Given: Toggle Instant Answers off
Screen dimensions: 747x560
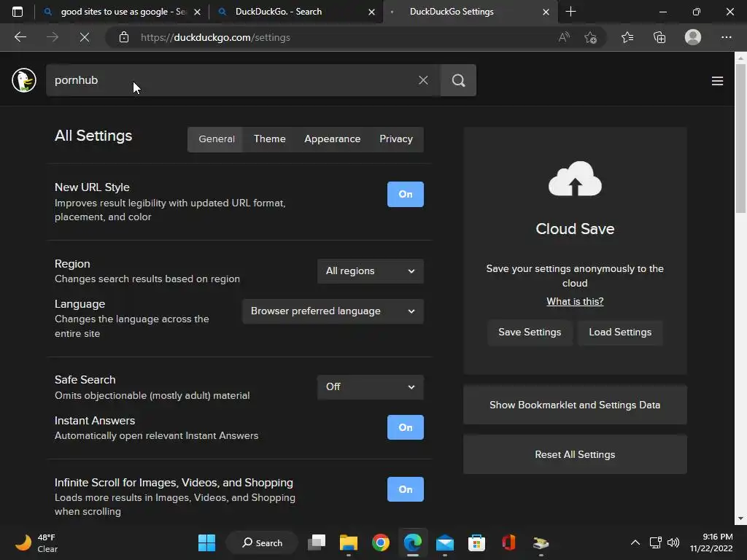Looking at the screenshot, I should [406, 427].
